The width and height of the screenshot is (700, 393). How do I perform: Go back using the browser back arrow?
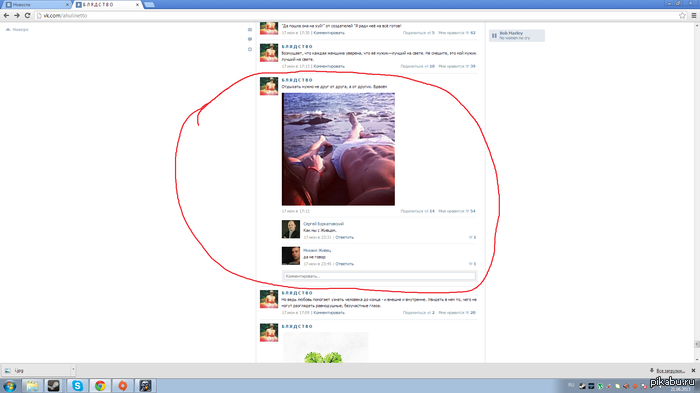(x=6, y=16)
